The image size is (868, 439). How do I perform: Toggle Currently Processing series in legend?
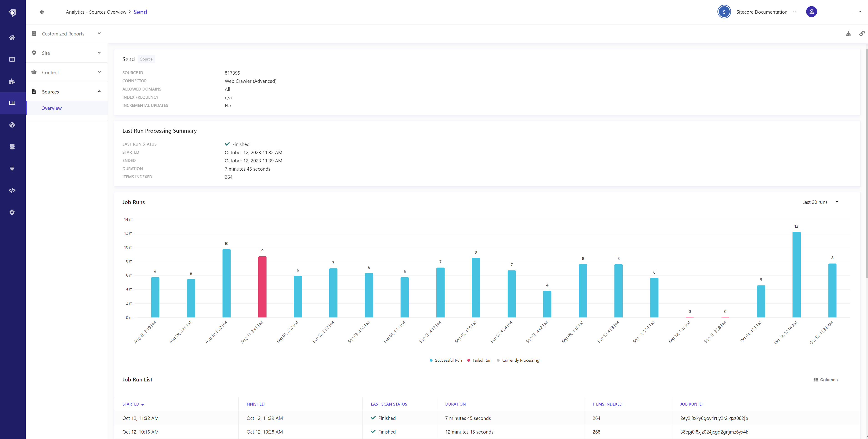coord(518,360)
